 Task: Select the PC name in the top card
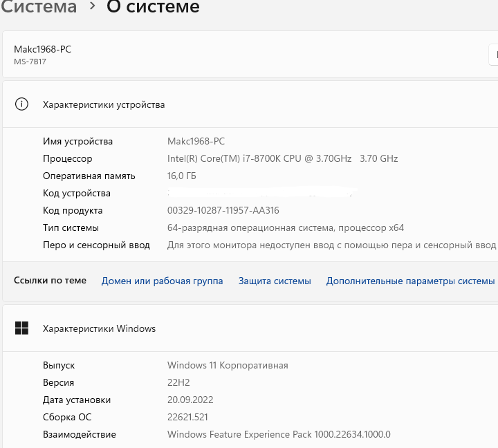[x=42, y=49]
